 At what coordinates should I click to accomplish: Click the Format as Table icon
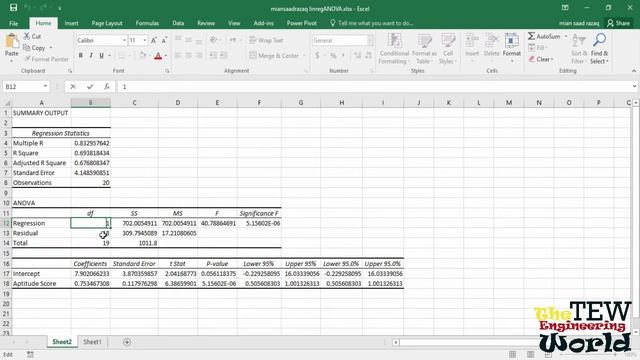424,41
